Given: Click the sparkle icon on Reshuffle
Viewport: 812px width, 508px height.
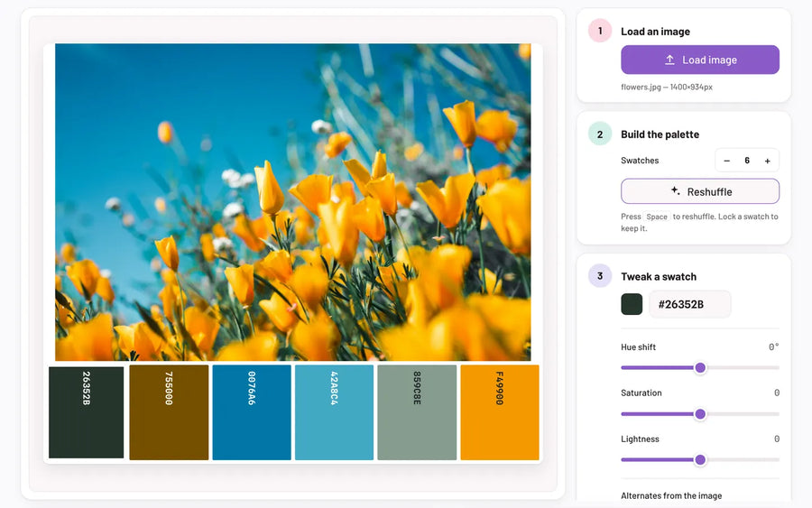Looking at the screenshot, I should (x=675, y=190).
